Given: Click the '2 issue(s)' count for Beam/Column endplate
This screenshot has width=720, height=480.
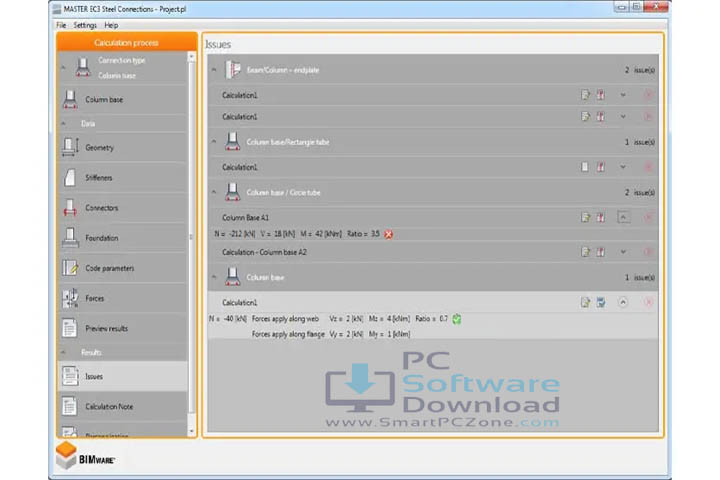Looking at the screenshot, I should coord(640,70).
